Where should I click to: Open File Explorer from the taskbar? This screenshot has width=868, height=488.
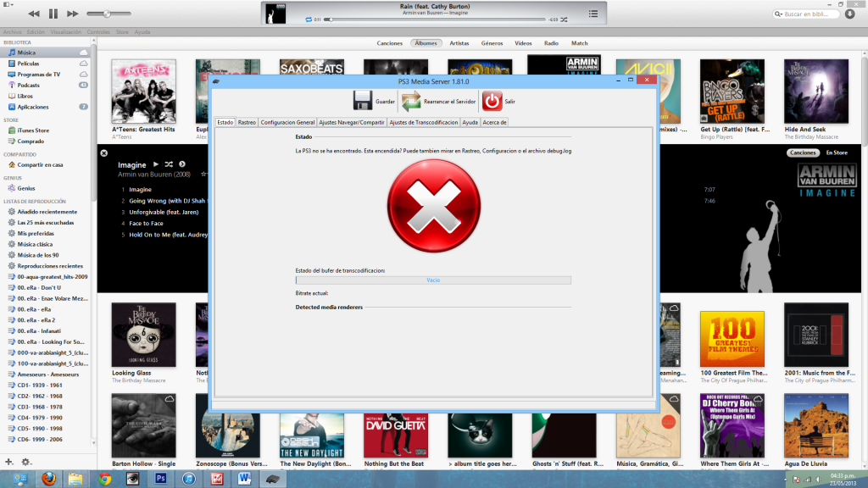click(75, 479)
